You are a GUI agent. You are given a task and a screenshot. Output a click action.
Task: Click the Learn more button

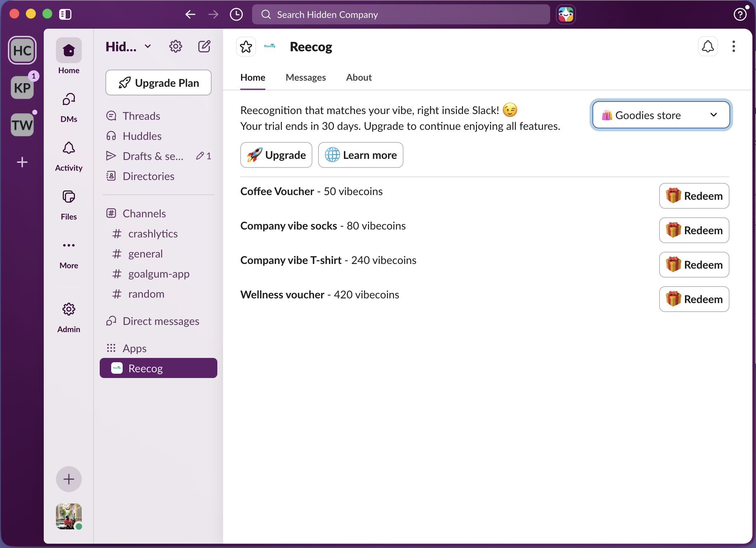[361, 155]
